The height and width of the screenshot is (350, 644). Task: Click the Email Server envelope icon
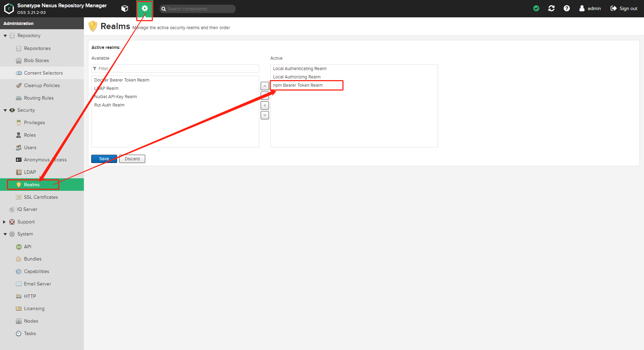pyautogui.click(x=19, y=284)
